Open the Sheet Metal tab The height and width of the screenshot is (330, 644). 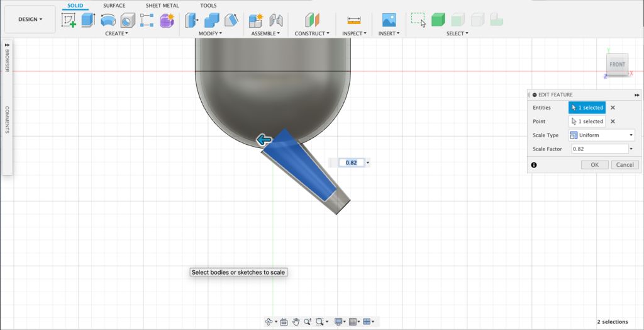coord(162,6)
